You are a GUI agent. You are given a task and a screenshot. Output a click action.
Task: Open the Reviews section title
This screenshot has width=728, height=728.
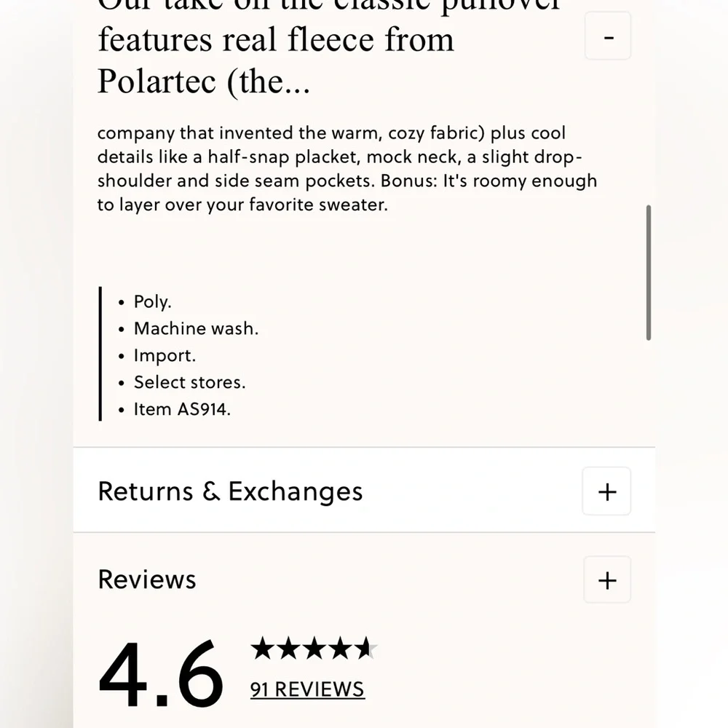(x=147, y=579)
